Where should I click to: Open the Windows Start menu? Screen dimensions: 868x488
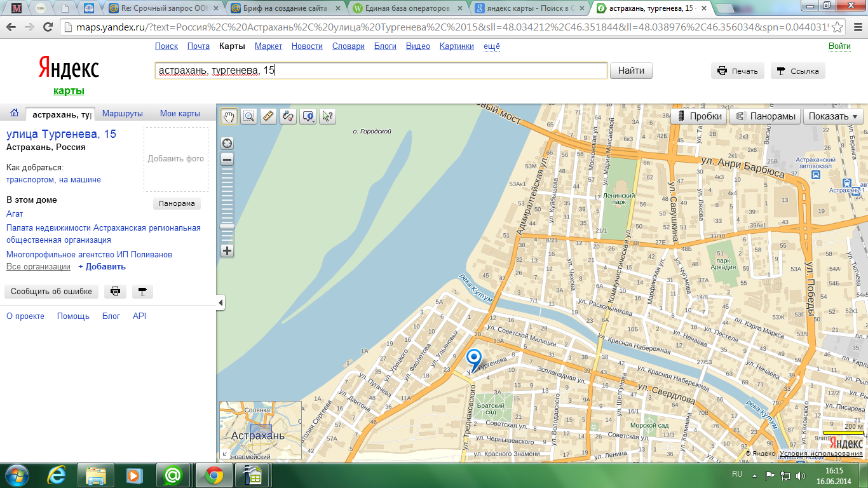(x=16, y=475)
